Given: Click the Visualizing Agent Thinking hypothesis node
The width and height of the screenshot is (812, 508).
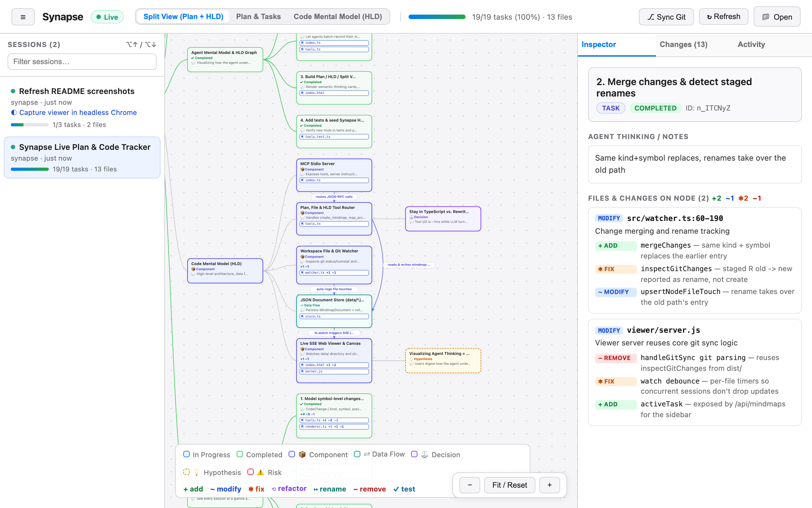Looking at the screenshot, I should 443,360.
